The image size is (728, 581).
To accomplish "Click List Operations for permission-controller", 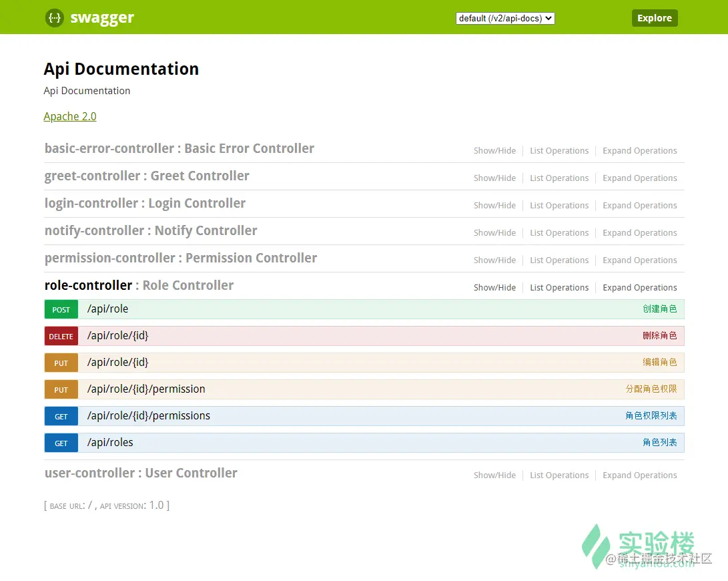I will (559, 260).
